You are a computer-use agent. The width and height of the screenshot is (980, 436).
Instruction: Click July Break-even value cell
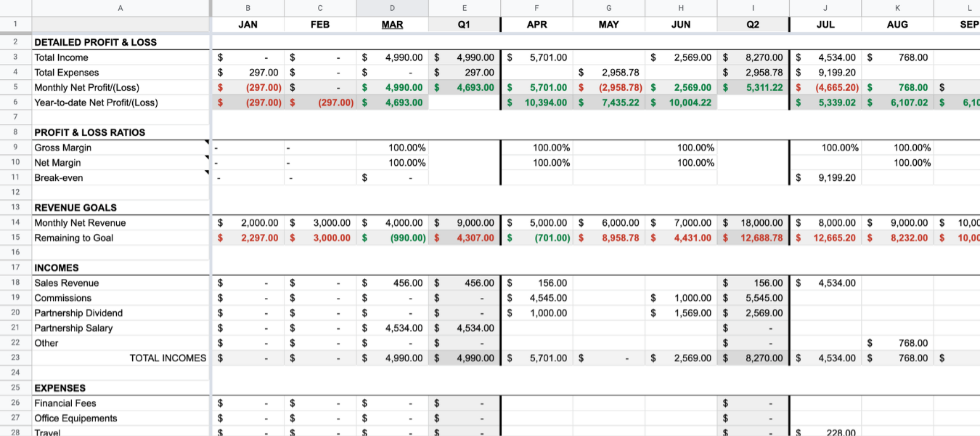click(x=825, y=178)
